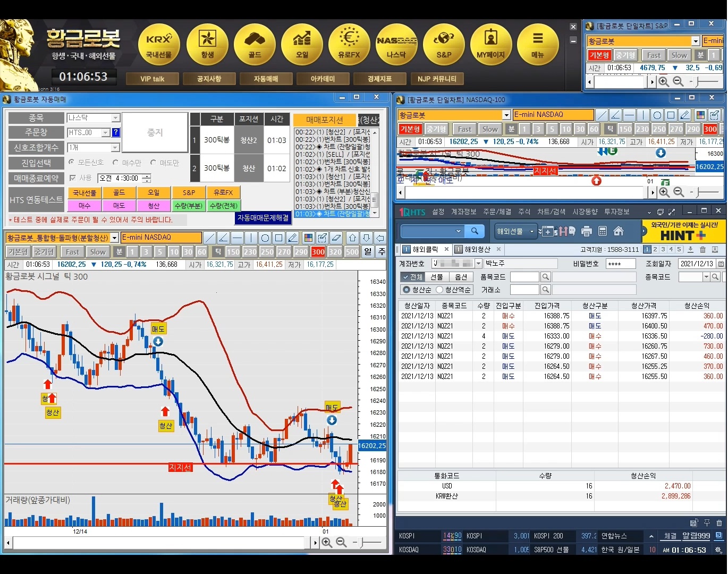
Task: Expand the 계좌번호 account dropdown
Action: [478, 263]
